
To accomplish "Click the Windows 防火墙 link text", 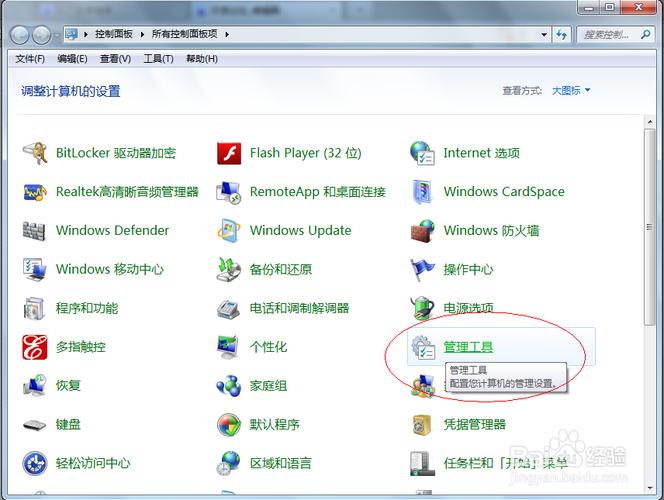I will pos(492,231).
